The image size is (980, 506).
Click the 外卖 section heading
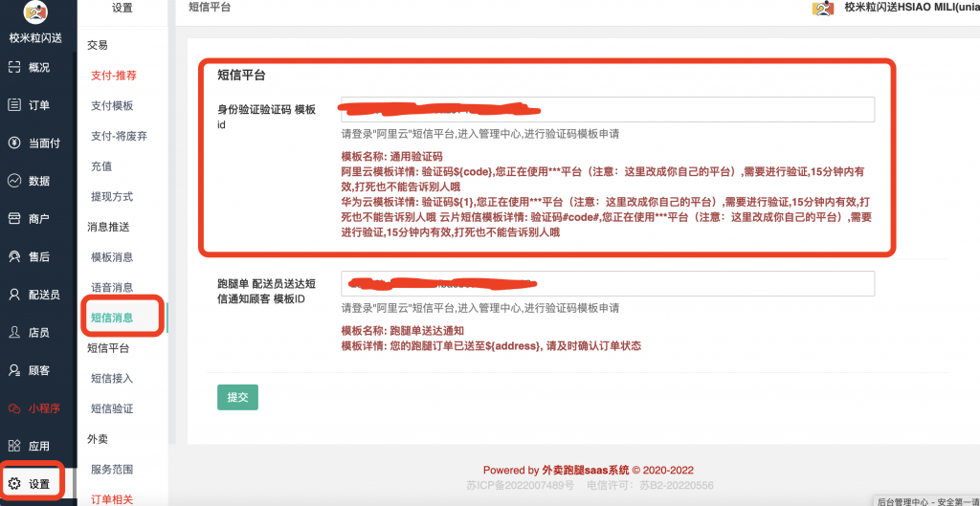point(98,439)
